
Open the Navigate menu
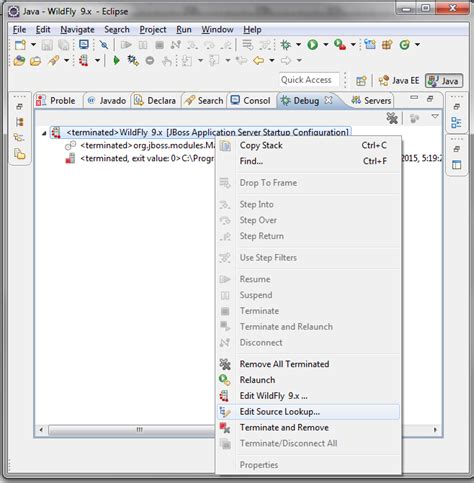tap(77, 30)
